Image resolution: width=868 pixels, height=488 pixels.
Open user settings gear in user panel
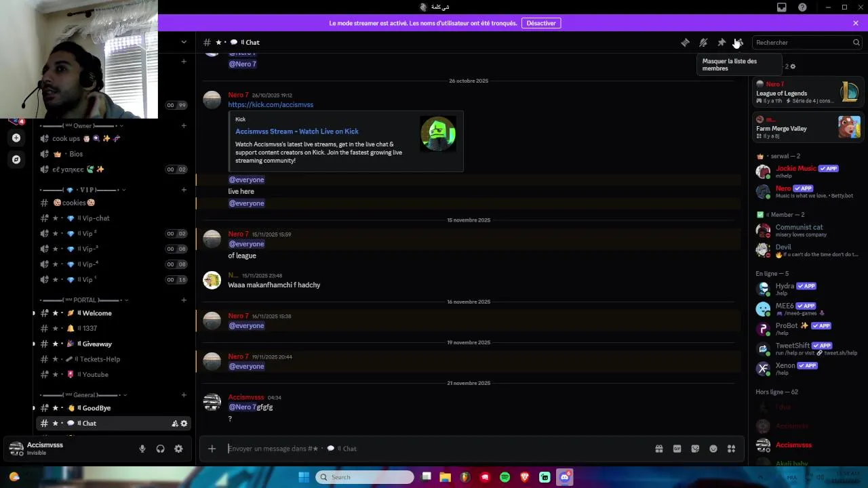click(178, 449)
